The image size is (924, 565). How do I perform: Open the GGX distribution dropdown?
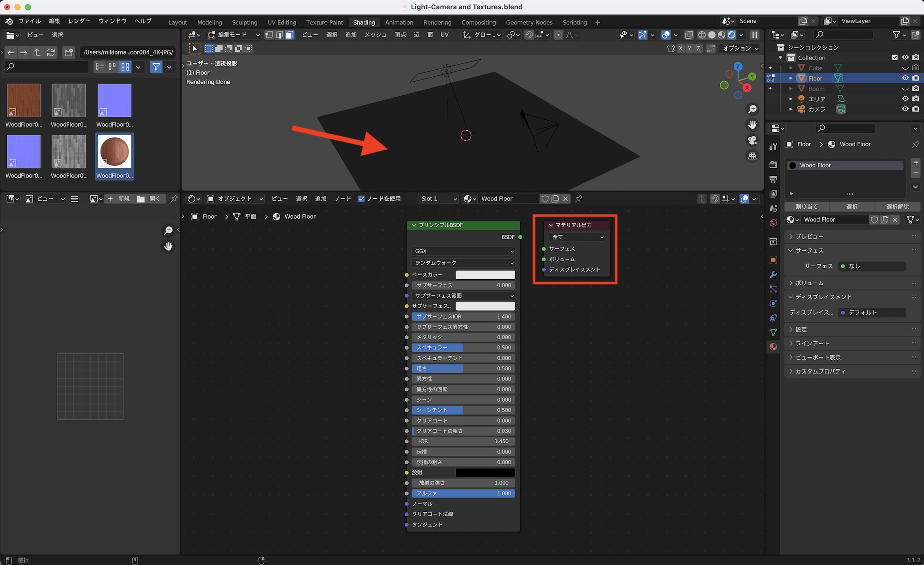pos(463,251)
